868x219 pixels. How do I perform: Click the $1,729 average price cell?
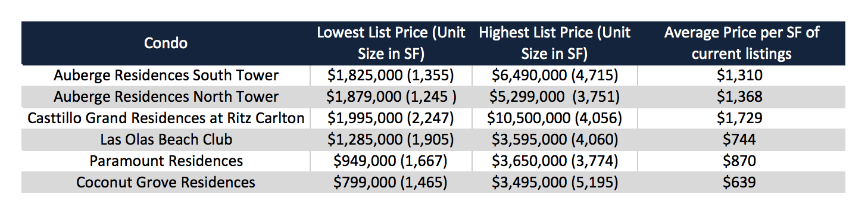pyautogui.click(x=741, y=118)
